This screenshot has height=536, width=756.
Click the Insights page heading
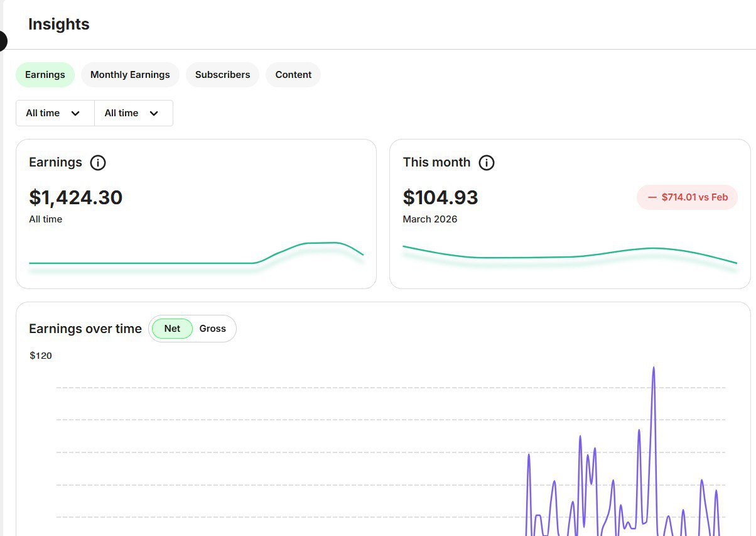pyautogui.click(x=59, y=25)
